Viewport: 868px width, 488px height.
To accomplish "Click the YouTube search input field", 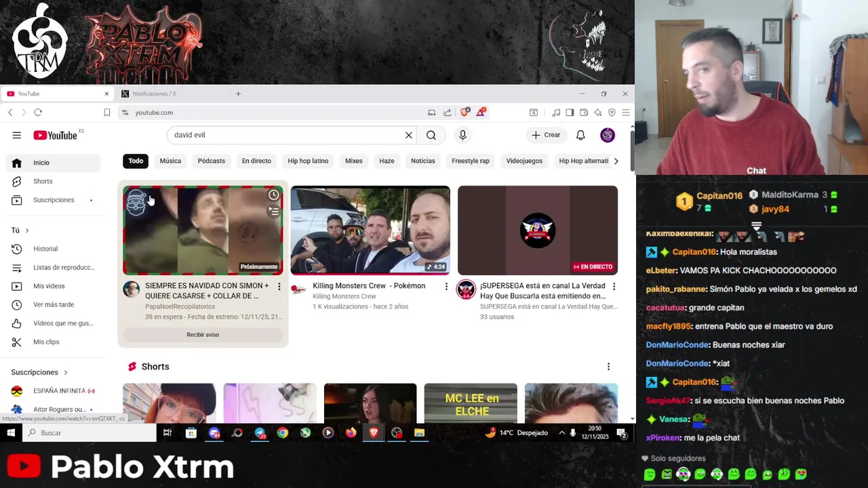I will [x=285, y=135].
